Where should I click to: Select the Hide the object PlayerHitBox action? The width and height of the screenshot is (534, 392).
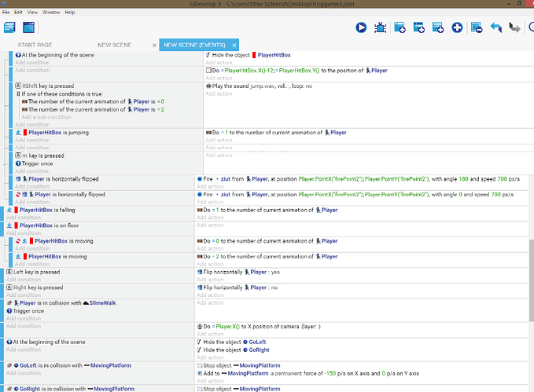249,55
